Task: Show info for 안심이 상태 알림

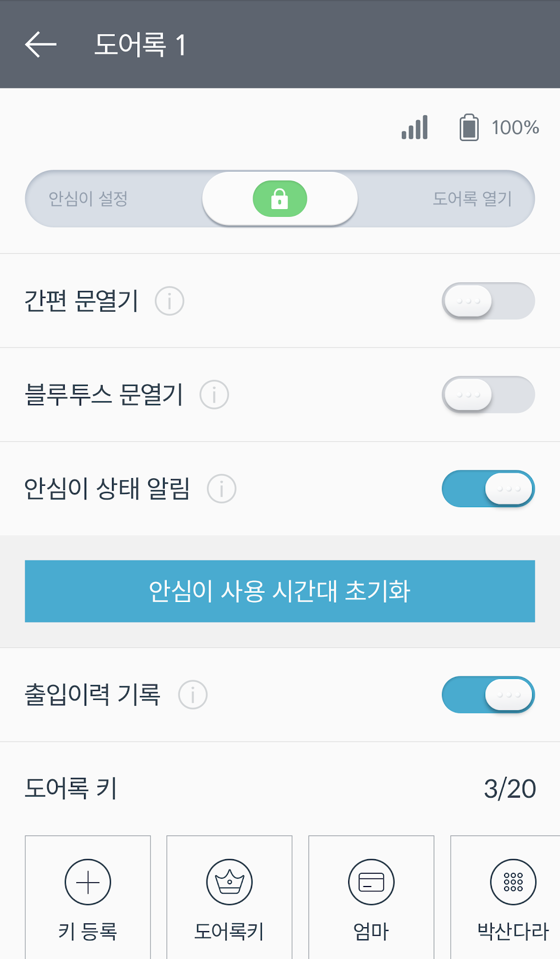Action: click(222, 489)
